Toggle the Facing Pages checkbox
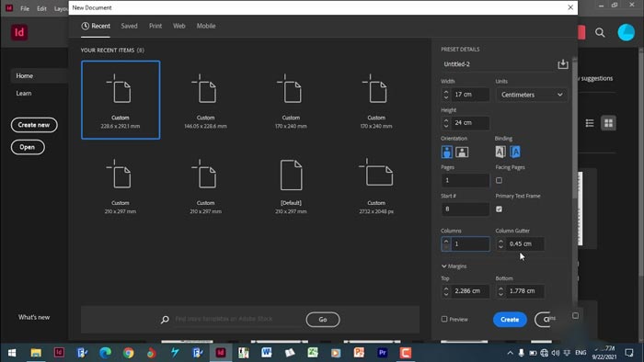Image resolution: width=644 pixels, height=362 pixels. pyautogui.click(x=499, y=180)
